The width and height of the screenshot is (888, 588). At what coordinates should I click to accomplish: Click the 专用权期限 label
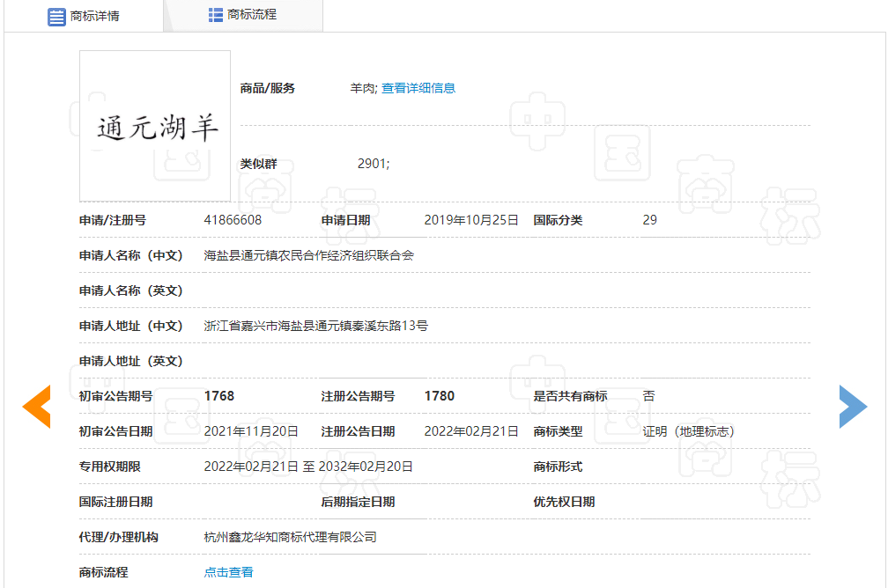pyautogui.click(x=110, y=467)
